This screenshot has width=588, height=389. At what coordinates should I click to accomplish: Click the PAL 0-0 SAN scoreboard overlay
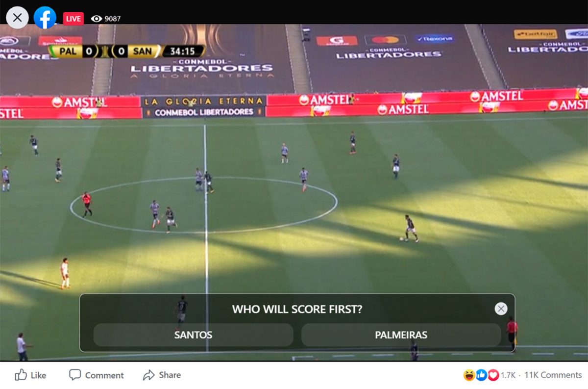pyautogui.click(x=104, y=51)
